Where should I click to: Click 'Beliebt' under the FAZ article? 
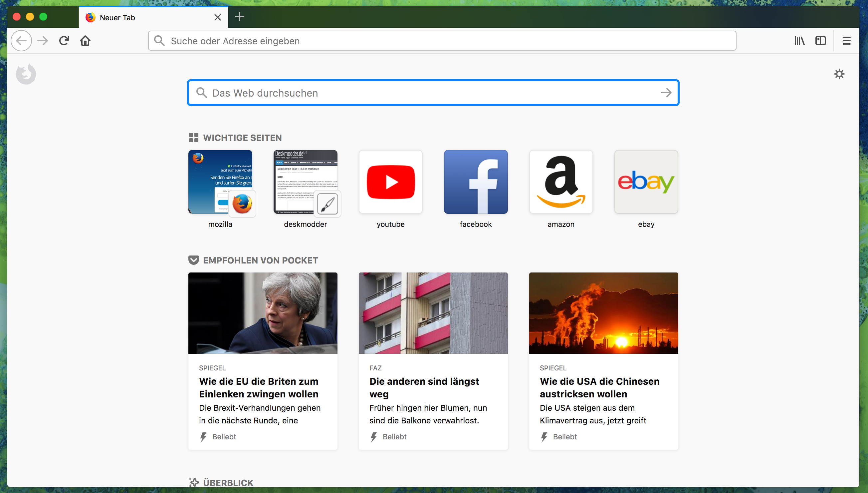(x=394, y=437)
